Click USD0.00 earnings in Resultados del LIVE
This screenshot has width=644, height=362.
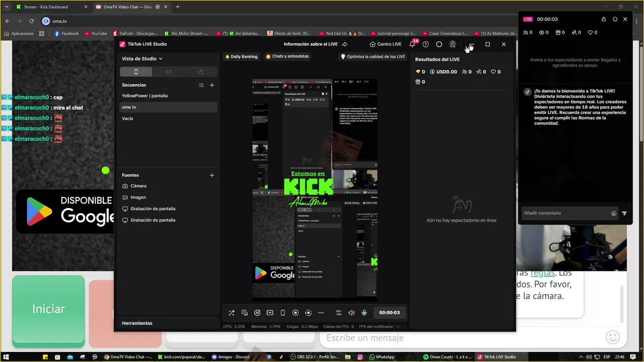click(443, 72)
